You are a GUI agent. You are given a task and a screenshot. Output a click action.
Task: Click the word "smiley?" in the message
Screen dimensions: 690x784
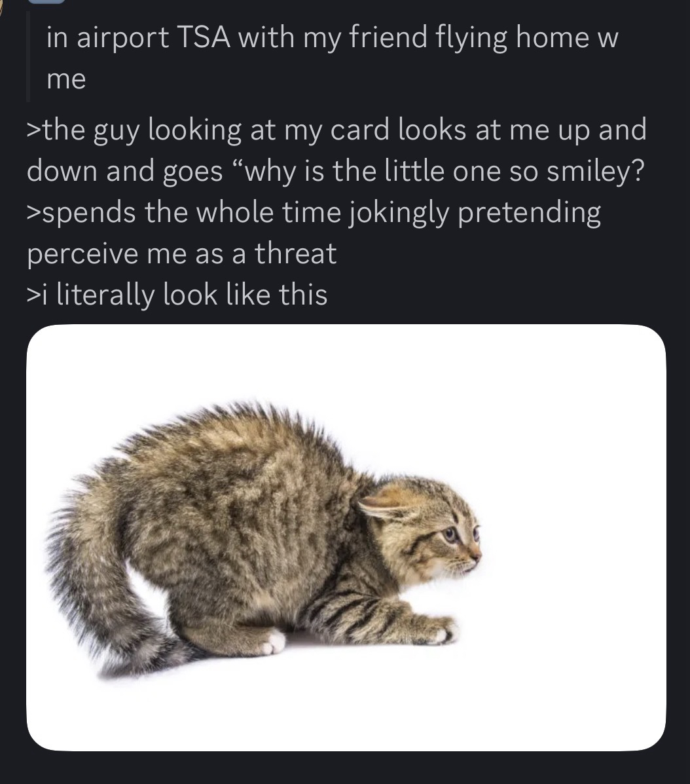point(595,172)
